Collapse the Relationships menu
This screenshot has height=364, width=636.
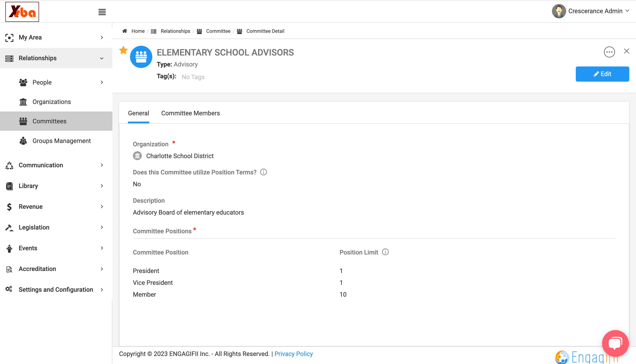click(56, 58)
